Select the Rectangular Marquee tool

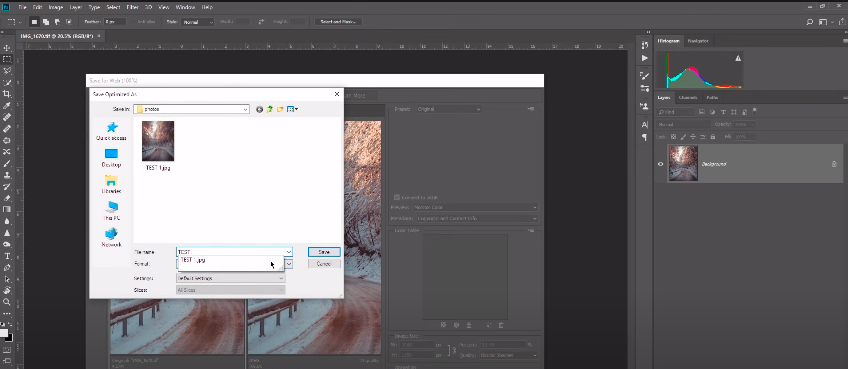point(7,59)
